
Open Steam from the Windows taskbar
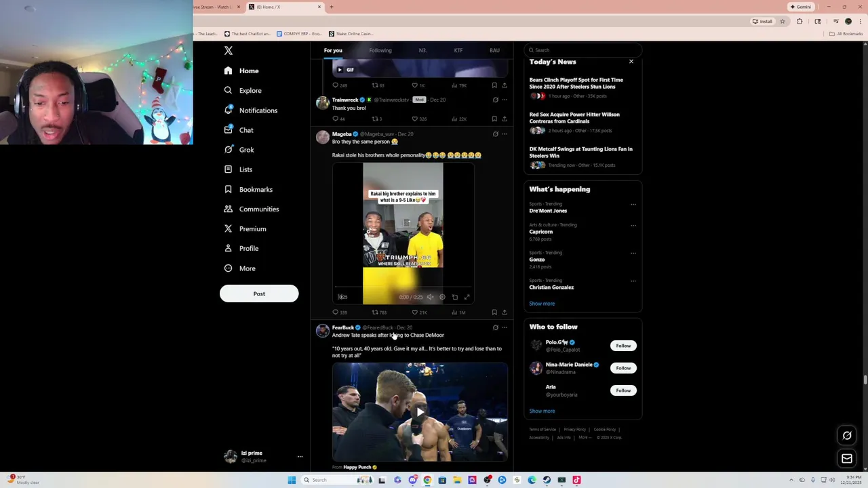click(547, 480)
